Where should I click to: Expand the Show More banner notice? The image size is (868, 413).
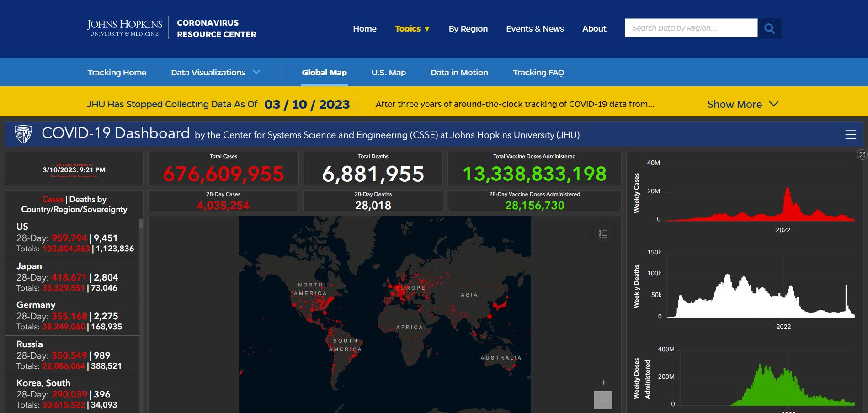point(742,104)
